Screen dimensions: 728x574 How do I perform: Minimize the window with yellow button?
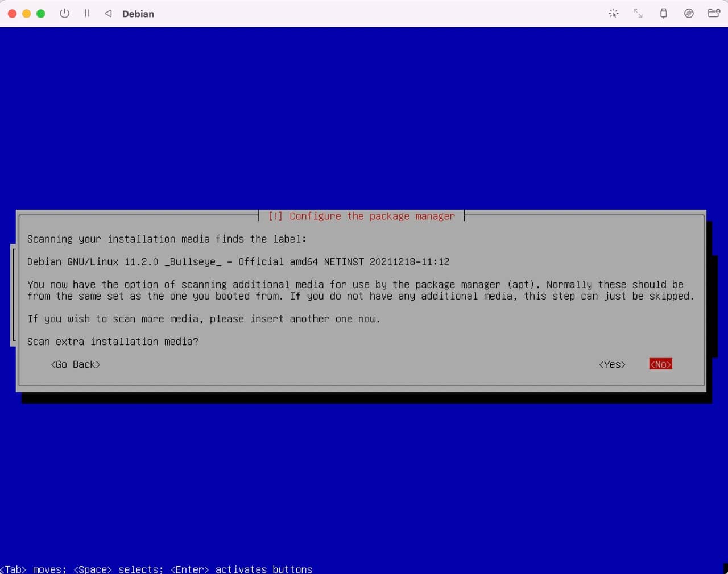point(26,14)
